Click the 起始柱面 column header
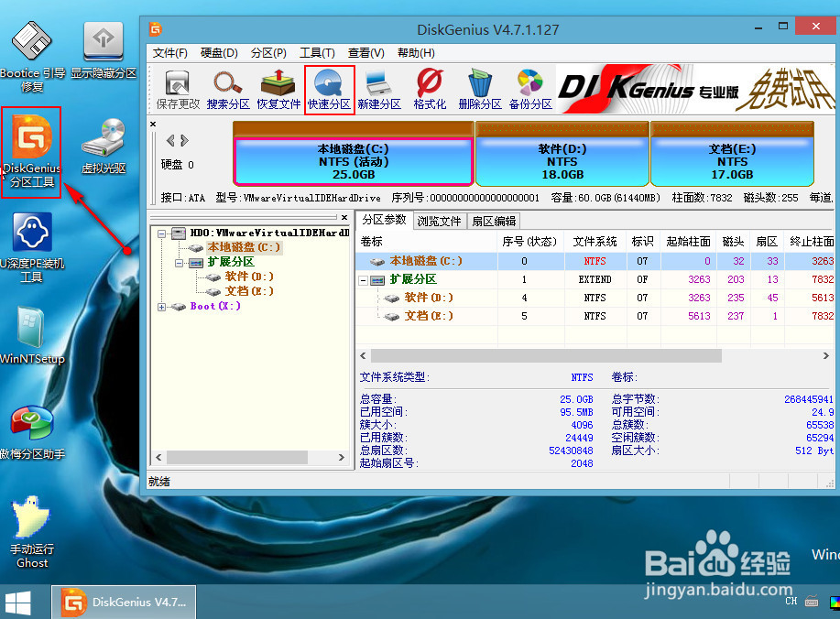The height and width of the screenshot is (619, 840). tap(688, 242)
